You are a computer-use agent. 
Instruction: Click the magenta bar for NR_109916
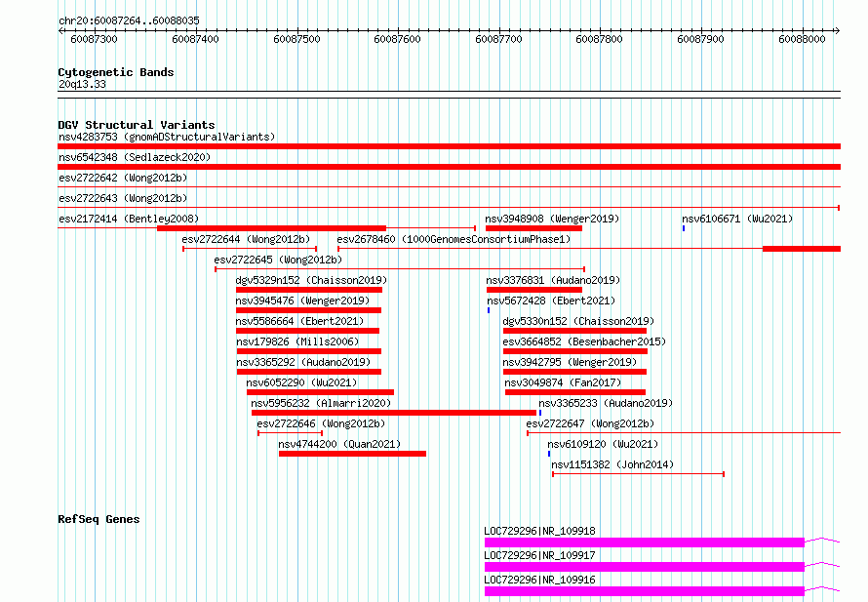[645, 591]
